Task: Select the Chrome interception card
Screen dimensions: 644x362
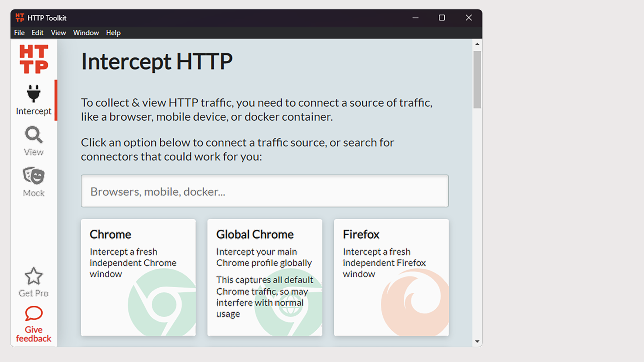Action: (138, 278)
